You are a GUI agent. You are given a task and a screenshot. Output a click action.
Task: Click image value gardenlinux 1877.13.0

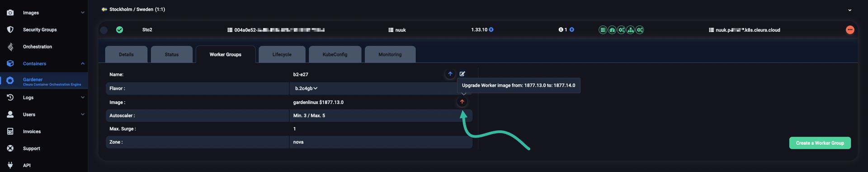(x=318, y=102)
